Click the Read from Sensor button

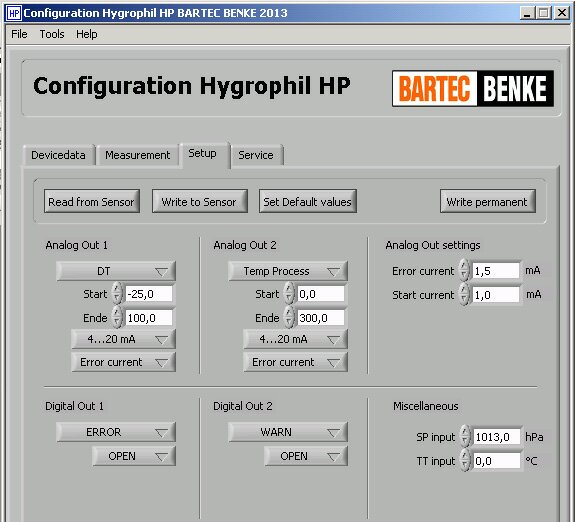click(x=92, y=201)
